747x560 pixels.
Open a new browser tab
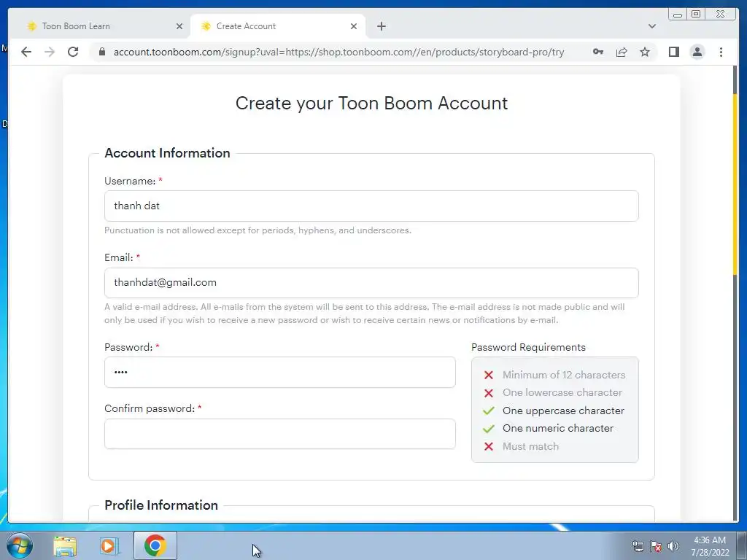click(381, 26)
